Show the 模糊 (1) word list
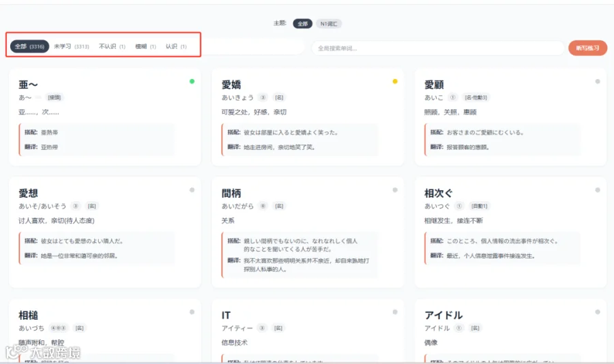 click(145, 46)
